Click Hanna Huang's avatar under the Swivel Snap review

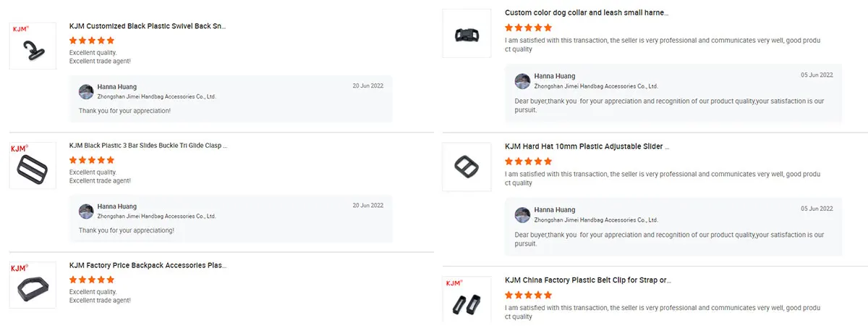coord(86,91)
